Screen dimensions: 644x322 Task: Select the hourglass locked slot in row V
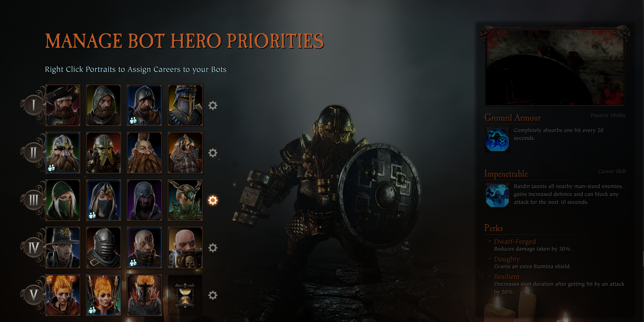pos(185,295)
